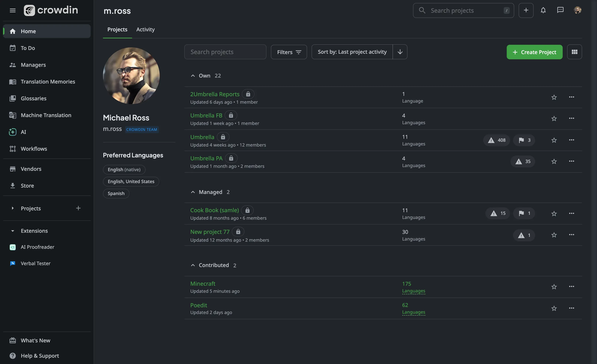597x364 pixels.
Task: Click the Spanish language tag
Action: [x=116, y=193]
